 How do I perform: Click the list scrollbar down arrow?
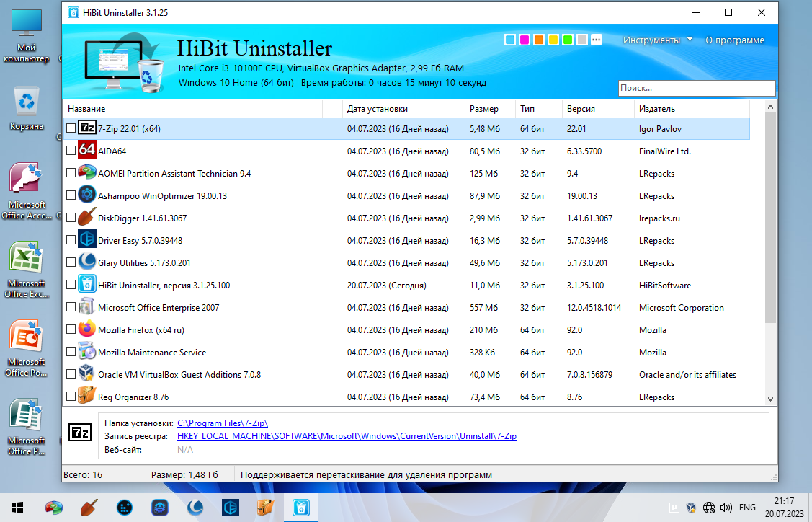click(770, 399)
